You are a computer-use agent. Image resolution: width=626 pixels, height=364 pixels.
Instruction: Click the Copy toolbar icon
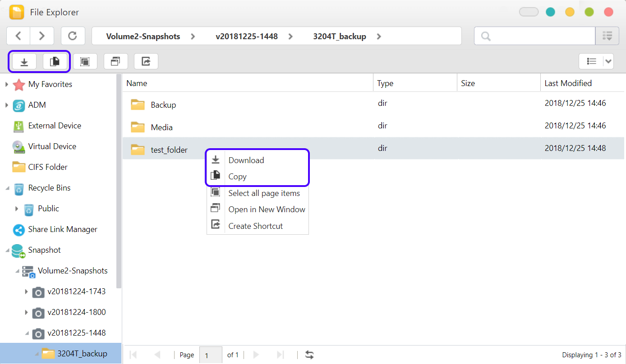coord(55,61)
